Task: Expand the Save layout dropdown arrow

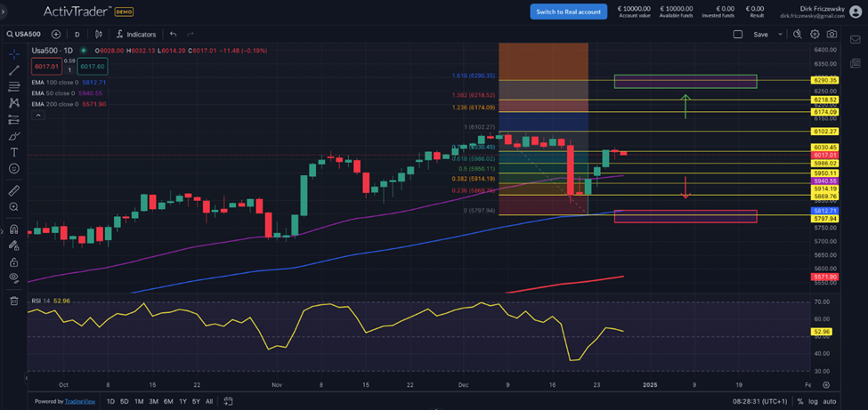Action: (781, 34)
